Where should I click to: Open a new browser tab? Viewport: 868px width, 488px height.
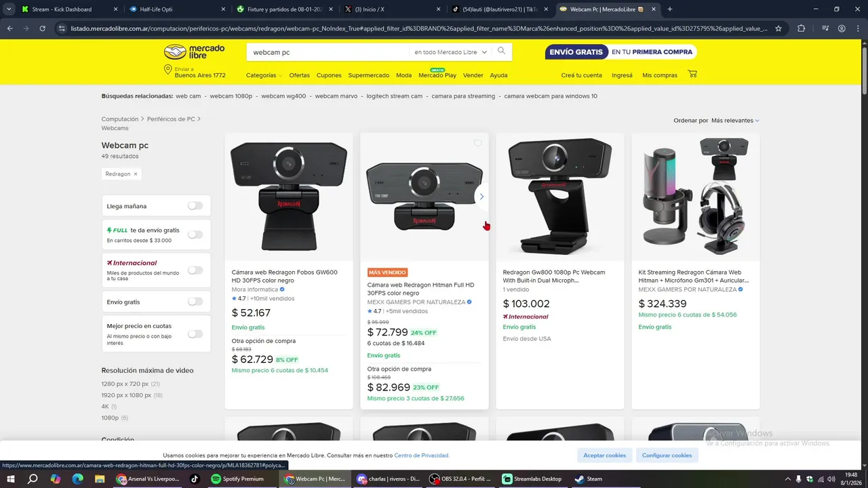(x=670, y=9)
